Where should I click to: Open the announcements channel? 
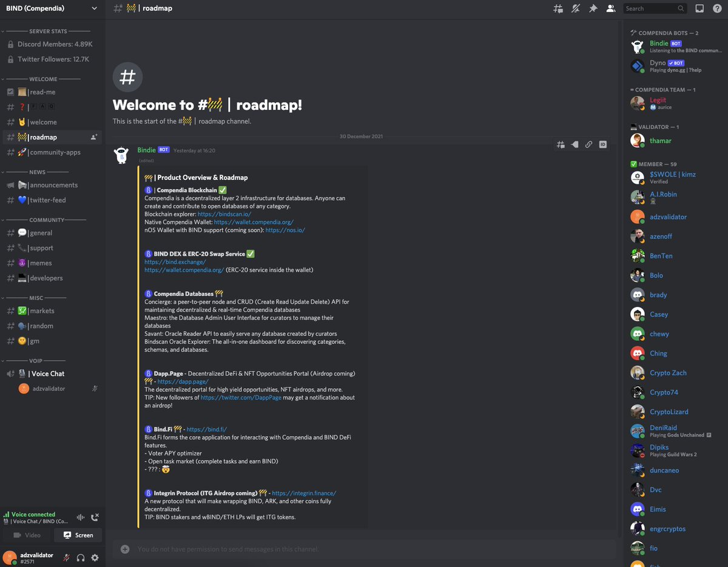click(x=53, y=185)
